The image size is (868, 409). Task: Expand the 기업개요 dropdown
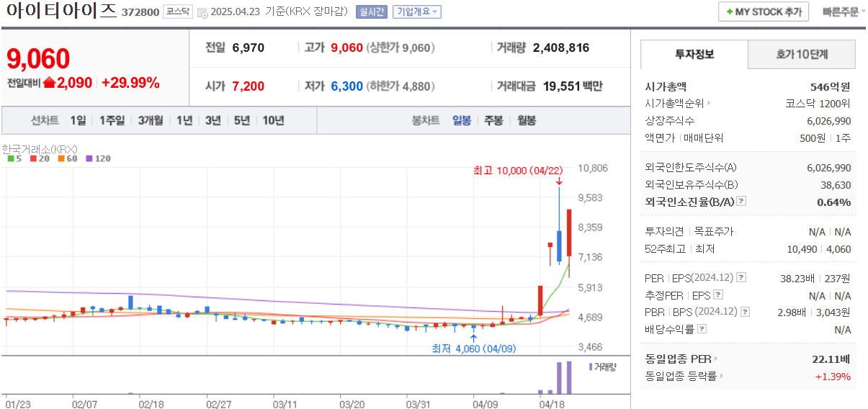click(x=416, y=12)
